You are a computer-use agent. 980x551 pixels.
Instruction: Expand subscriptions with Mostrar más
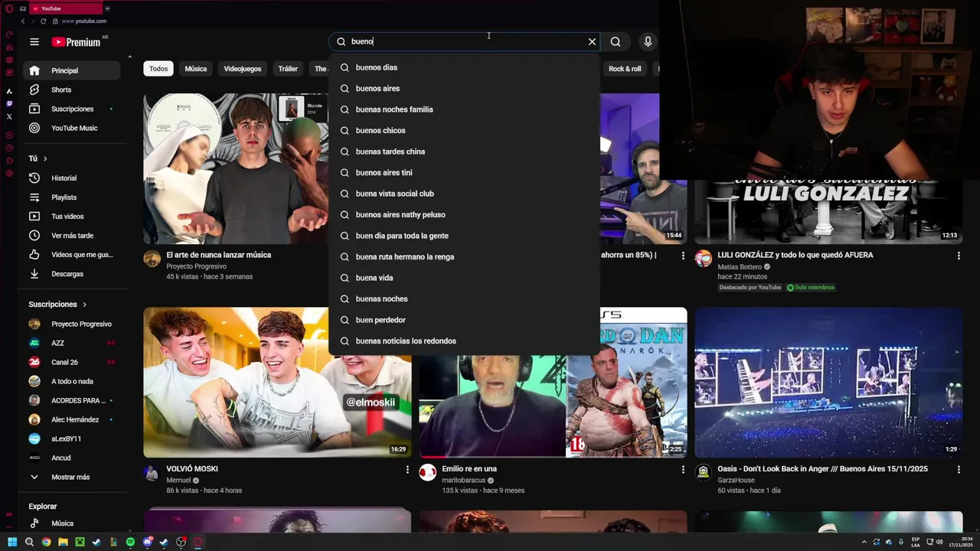tap(72, 477)
